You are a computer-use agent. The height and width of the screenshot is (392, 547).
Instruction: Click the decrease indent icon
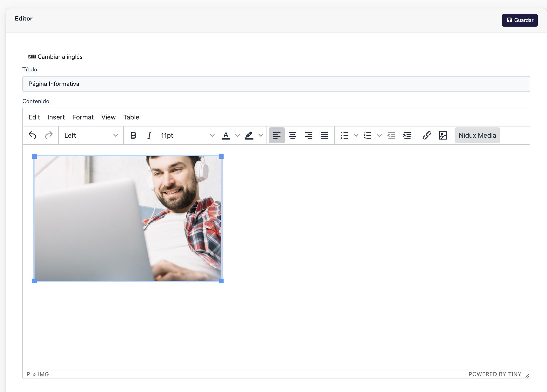[391, 135]
